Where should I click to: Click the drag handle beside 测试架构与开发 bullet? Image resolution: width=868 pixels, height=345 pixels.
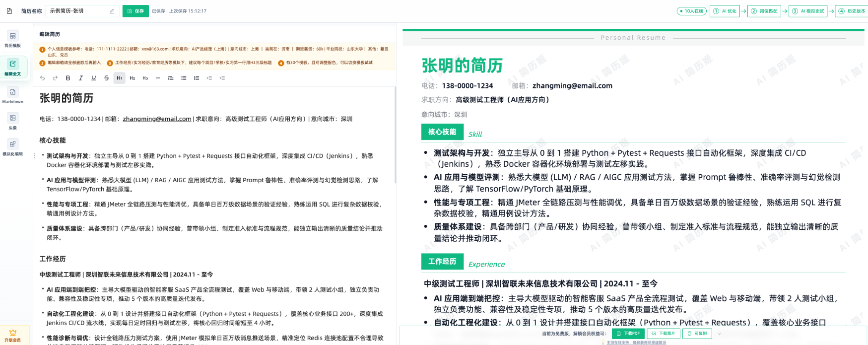(34, 156)
